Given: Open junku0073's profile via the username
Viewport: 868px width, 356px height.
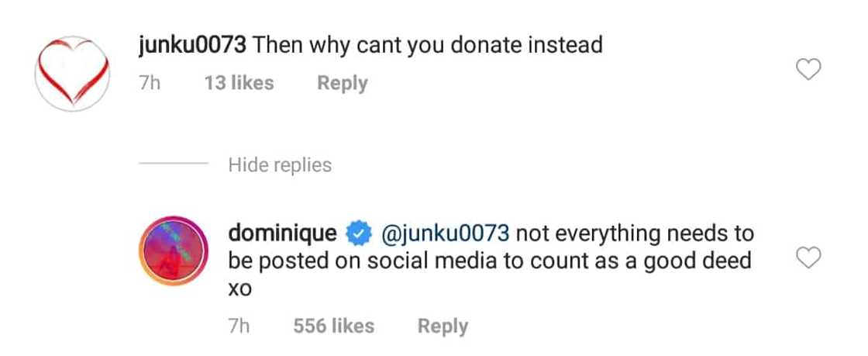Looking at the screenshot, I should coord(193,45).
